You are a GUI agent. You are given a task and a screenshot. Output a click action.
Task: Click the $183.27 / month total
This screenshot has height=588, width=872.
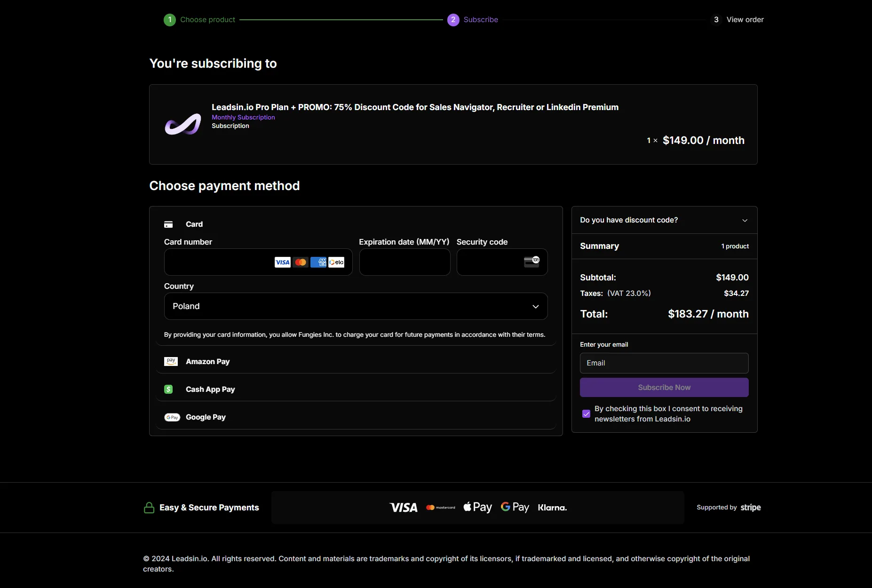708,314
